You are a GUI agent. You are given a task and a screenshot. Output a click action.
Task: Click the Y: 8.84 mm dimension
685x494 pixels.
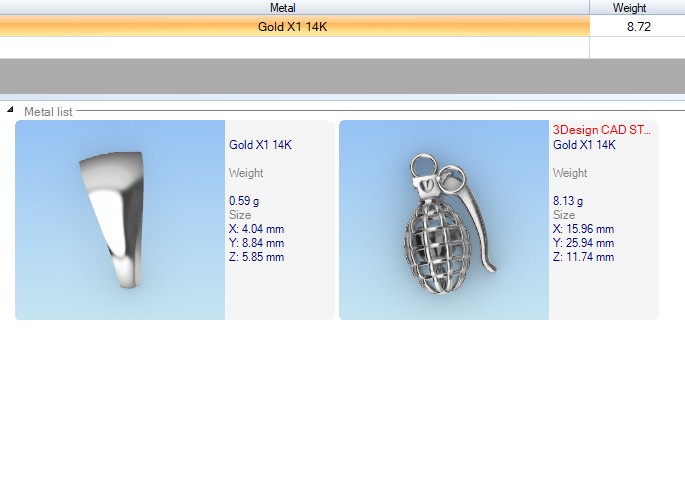pos(256,243)
